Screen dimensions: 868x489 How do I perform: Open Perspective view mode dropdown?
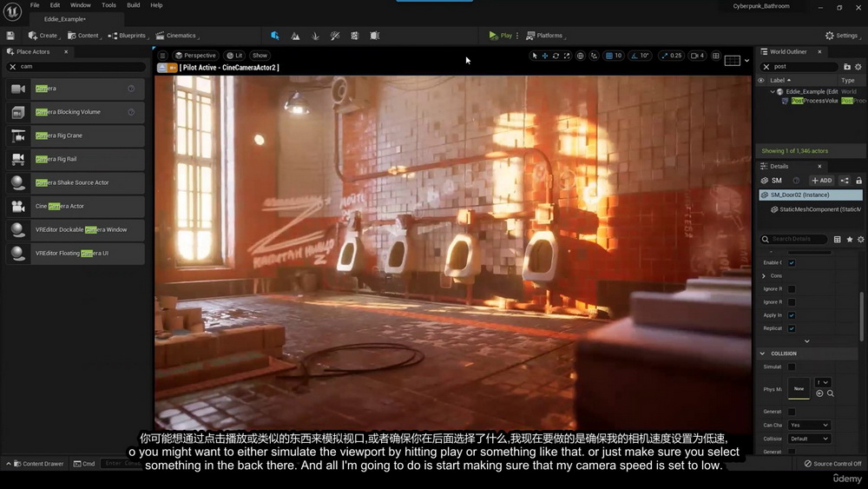pos(194,56)
